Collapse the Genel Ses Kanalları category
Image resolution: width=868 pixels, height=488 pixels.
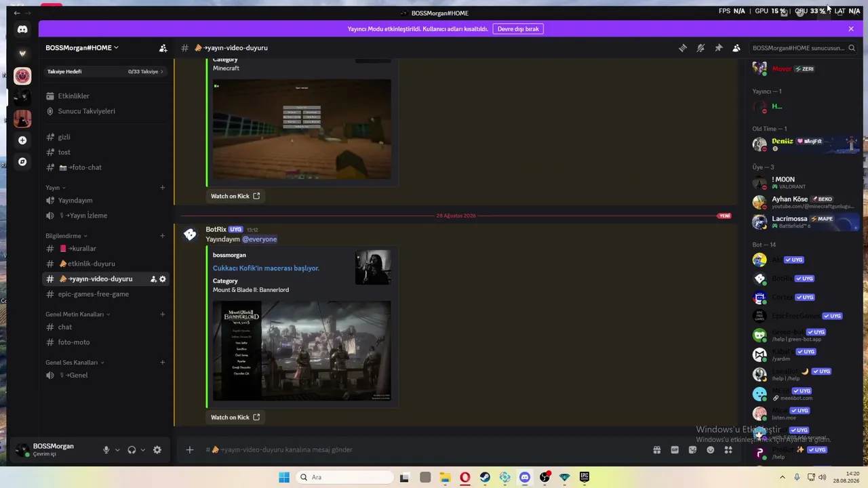(75, 363)
